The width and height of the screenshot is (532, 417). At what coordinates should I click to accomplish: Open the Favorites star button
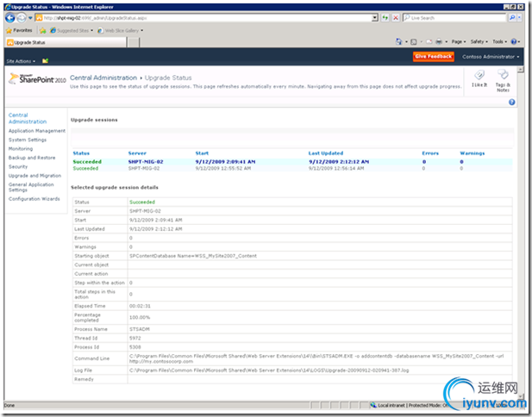click(19, 30)
